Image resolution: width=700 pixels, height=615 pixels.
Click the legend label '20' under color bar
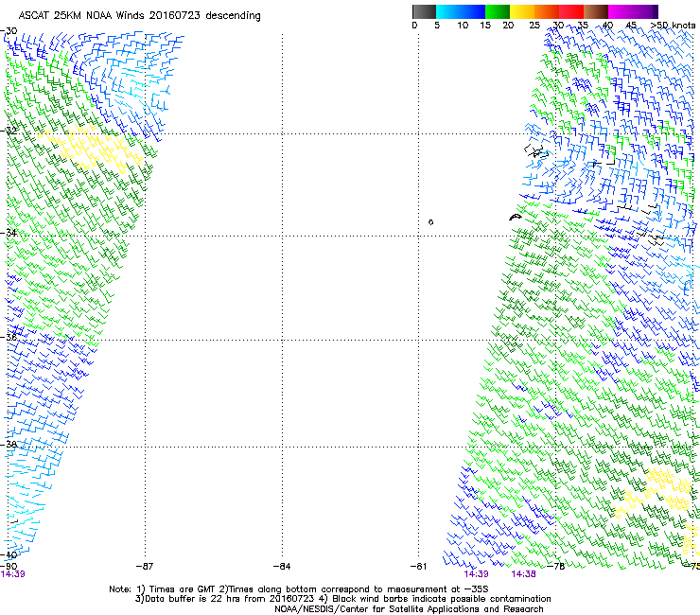tap(508, 26)
